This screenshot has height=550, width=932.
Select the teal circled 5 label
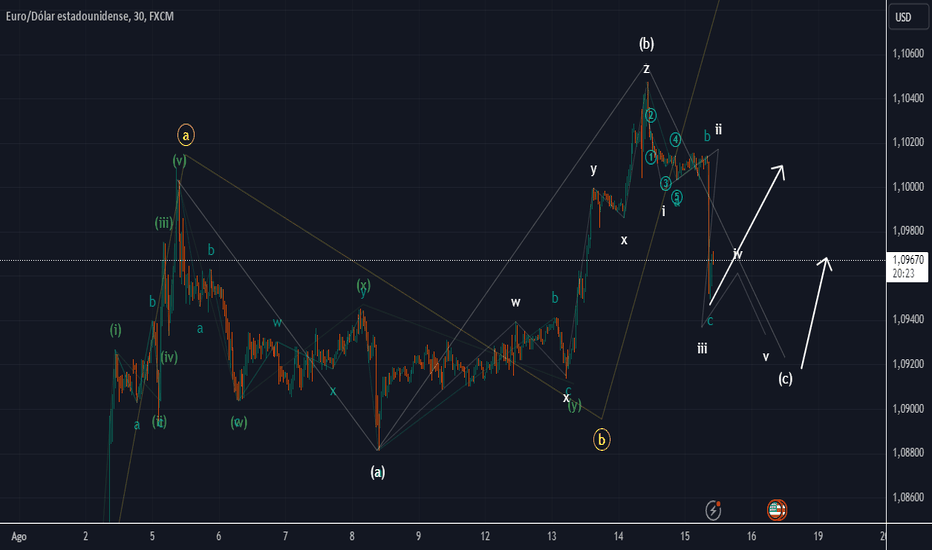click(676, 197)
